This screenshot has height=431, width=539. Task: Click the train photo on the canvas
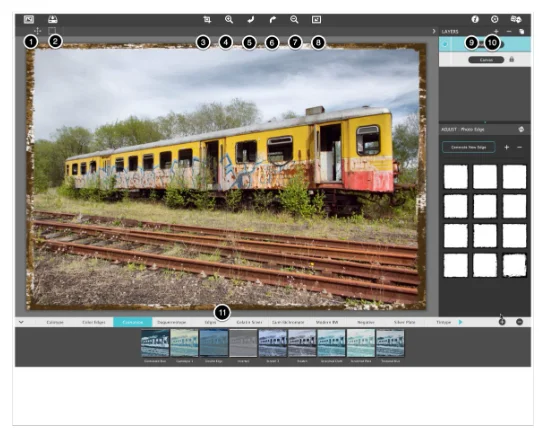coord(226,176)
